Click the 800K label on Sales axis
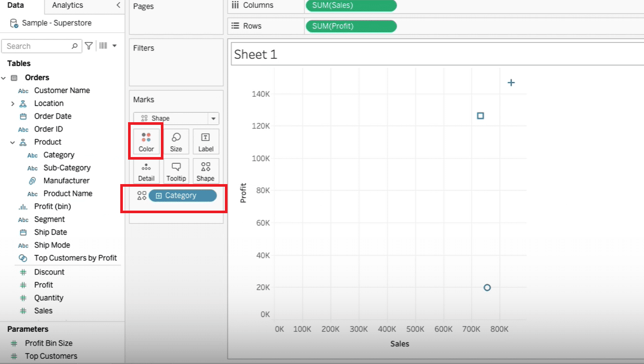The width and height of the screenshot is (644, 364). tap(499, 329)
